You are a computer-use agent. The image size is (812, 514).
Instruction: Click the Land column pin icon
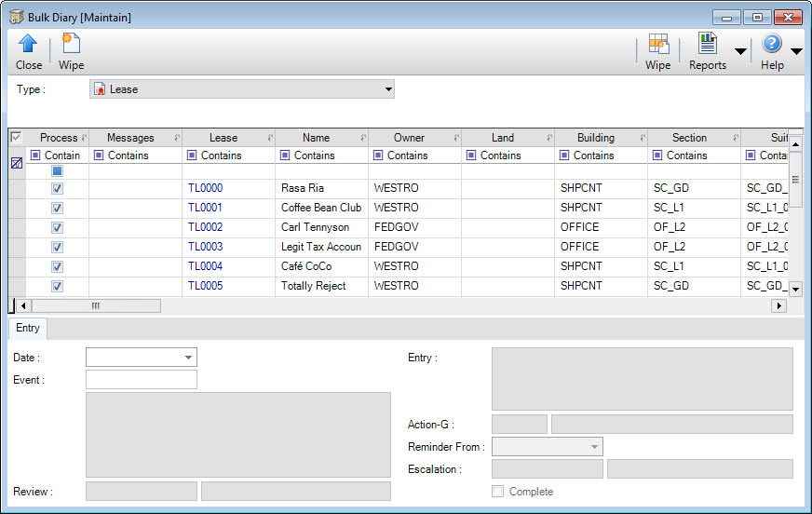click(550, 138)
